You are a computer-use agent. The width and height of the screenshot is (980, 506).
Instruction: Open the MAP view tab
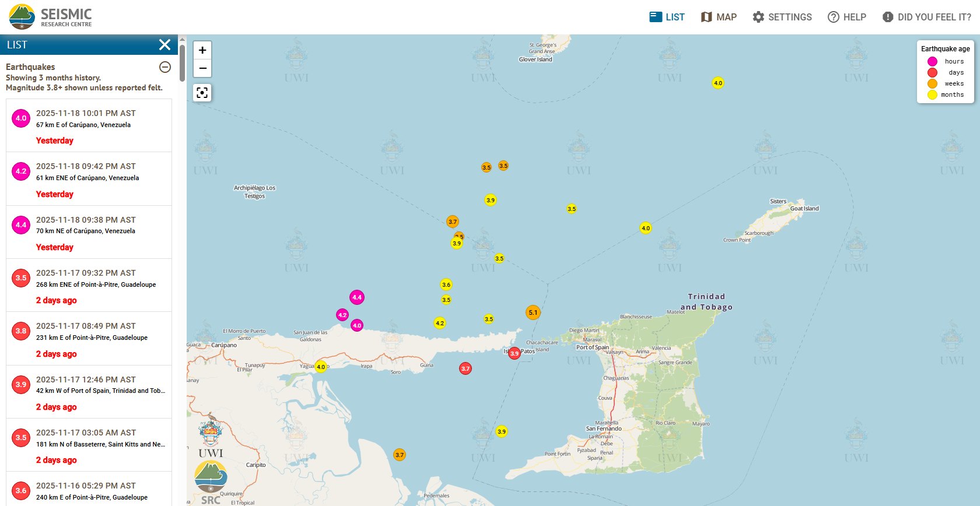(719, 17)
